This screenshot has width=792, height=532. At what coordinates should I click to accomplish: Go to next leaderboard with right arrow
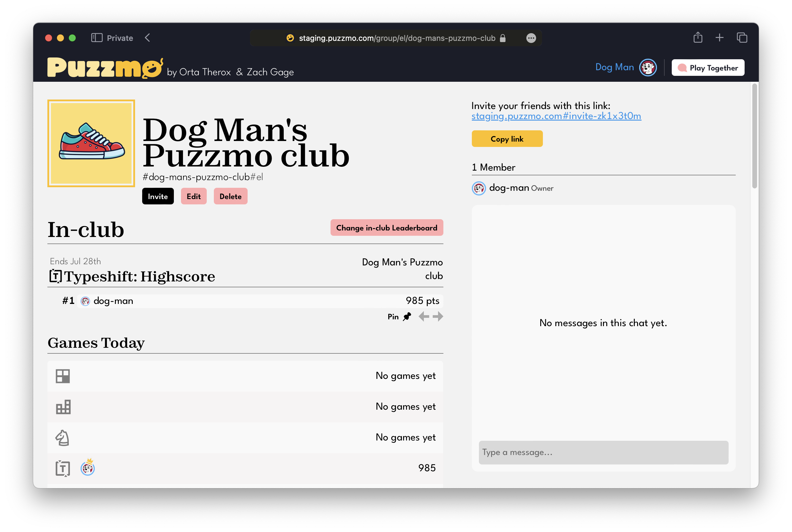438,317
